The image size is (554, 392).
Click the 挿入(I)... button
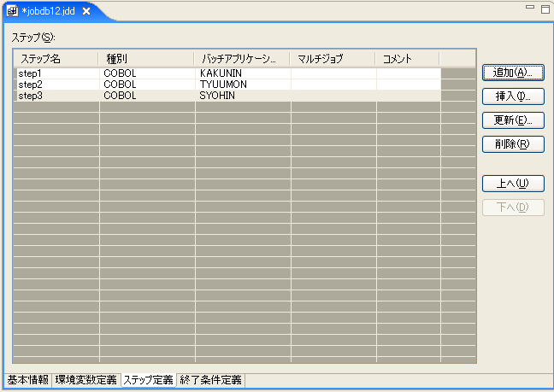[513, 97]
